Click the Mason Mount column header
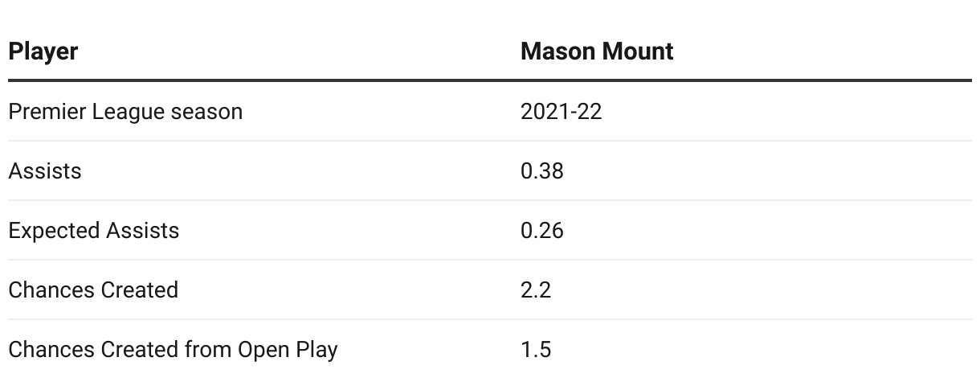Viewport: 980px width, 386px height. [597, 51]
